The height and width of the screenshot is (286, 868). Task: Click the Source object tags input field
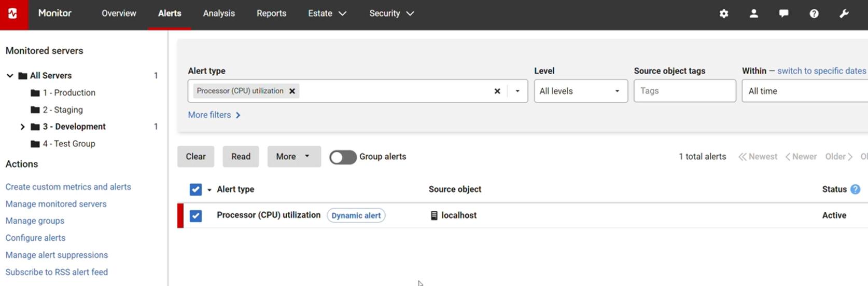(x=684, y=91)
